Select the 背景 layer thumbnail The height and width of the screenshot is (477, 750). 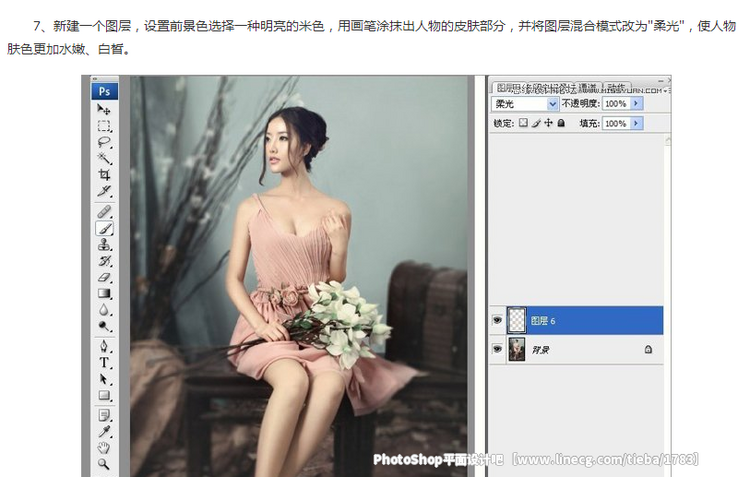point(517,349)
